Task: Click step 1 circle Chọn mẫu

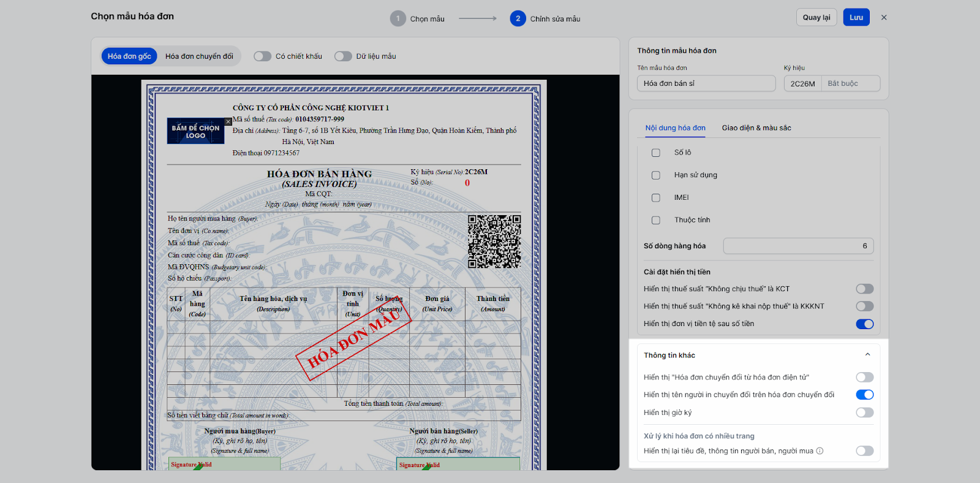Action: click(x=398, y=18)
